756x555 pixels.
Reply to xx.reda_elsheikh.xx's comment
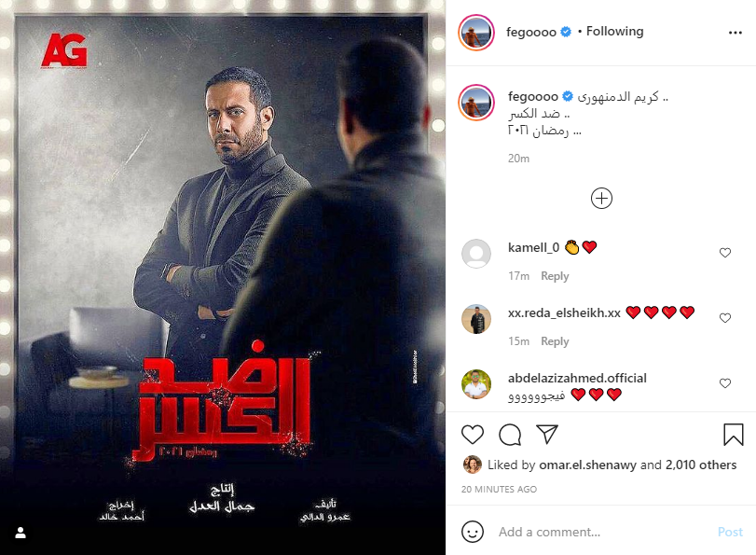point(555,341)
